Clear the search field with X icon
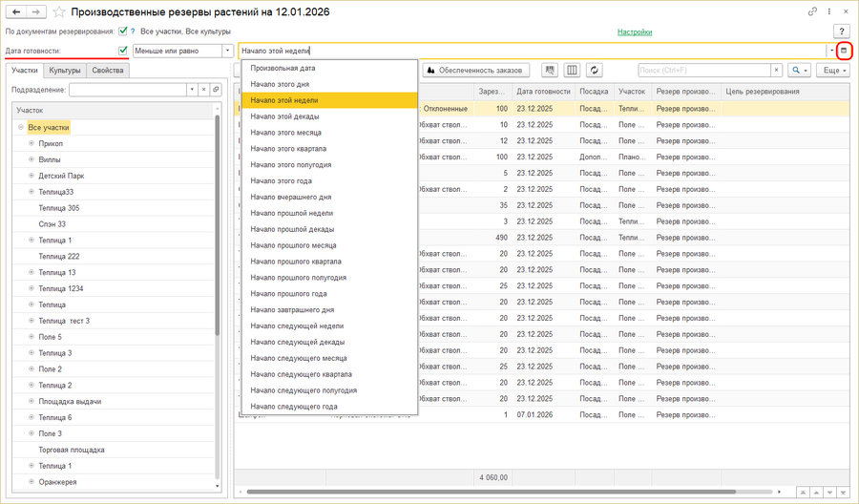This screenshot has width=859, height=504. [x=774, y=71]
